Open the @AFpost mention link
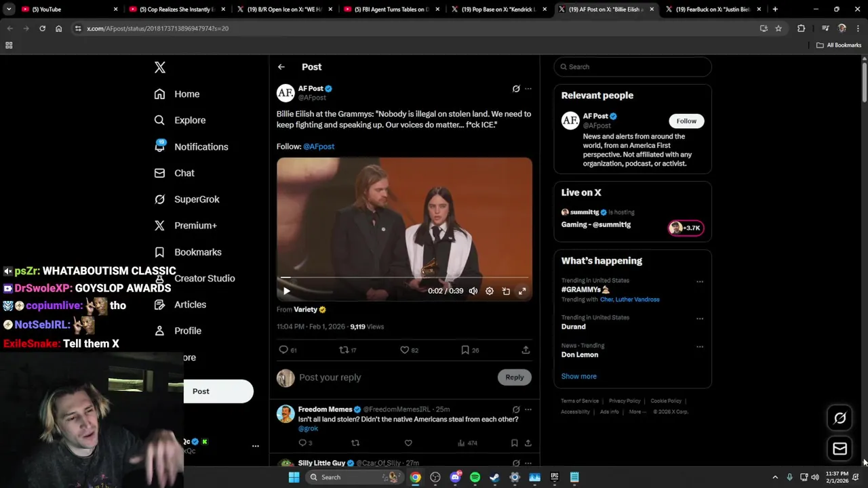This screenshot has height=488, width=868. 319,146
